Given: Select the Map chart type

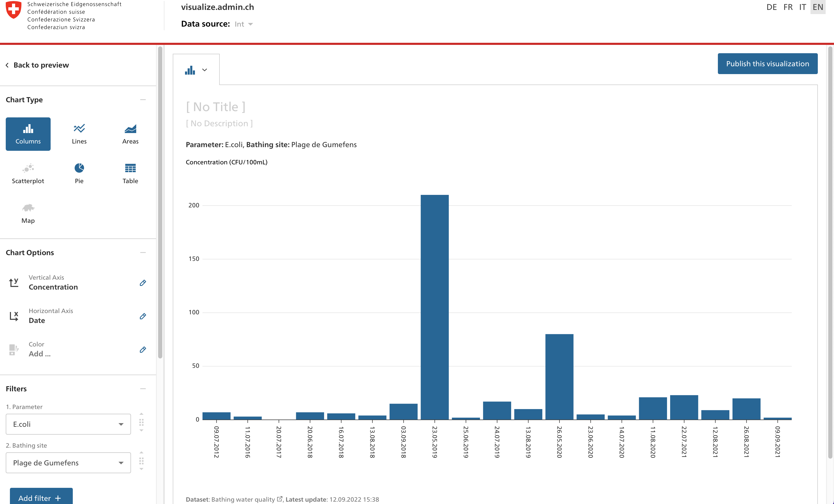Looking at the screenshot, I should click(x=28, y=213).
